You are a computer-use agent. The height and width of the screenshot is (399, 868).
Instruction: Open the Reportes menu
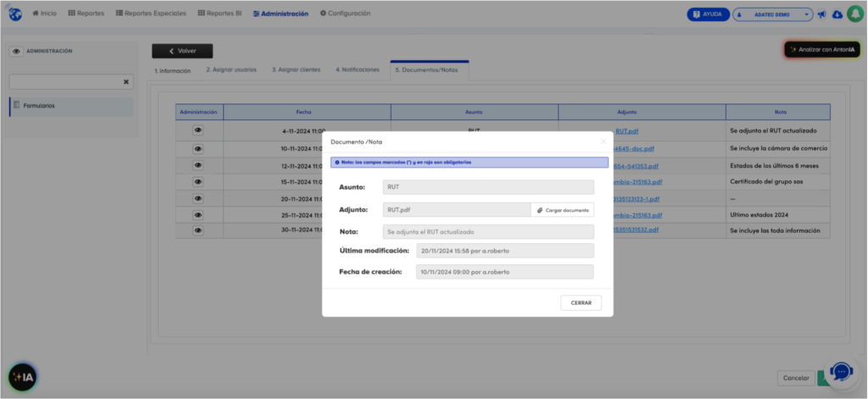click(x=86, y=14)
